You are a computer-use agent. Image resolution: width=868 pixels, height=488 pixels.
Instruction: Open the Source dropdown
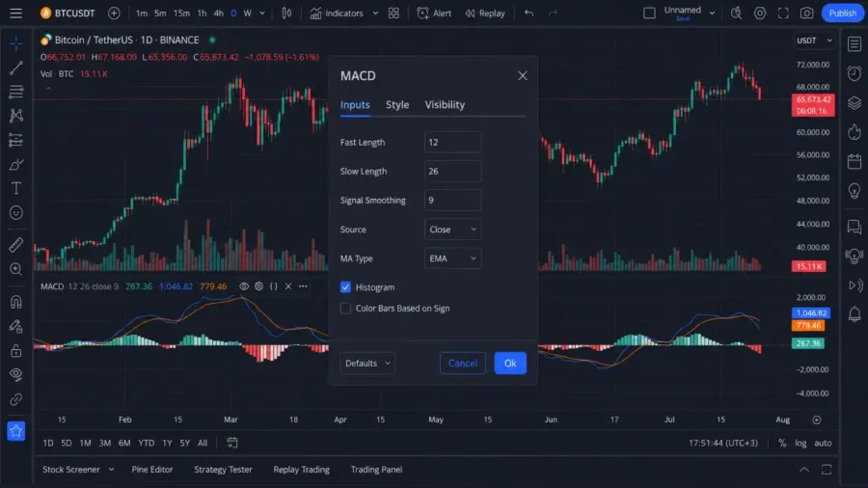(x=452, y=230)
